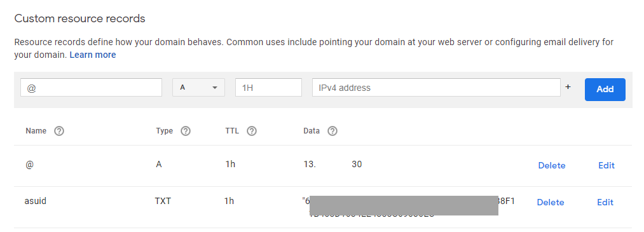
Task: Select the 13. IP address data
Action: click(332, 164)
